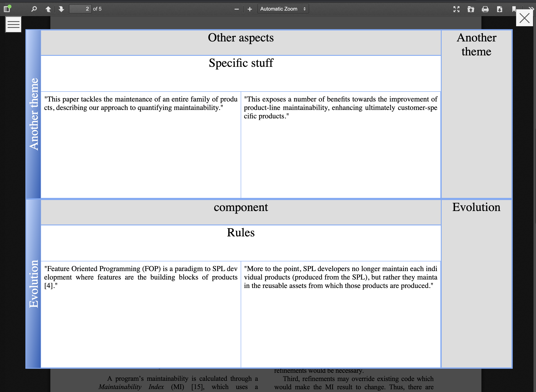
Task: Open the hamburger menu
Action: [x=13, y=24]
